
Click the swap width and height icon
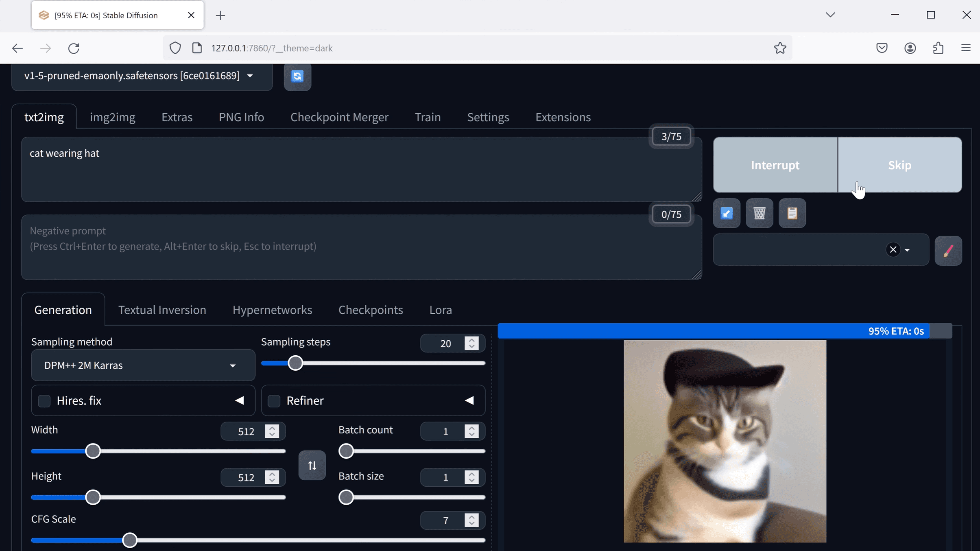pyautogui.click(x=312, y=465)
